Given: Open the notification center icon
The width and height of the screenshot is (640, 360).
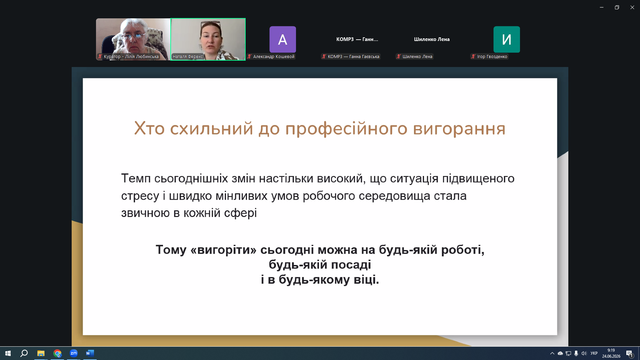Looking at the screenshot, I should click(x=629, y=353).
